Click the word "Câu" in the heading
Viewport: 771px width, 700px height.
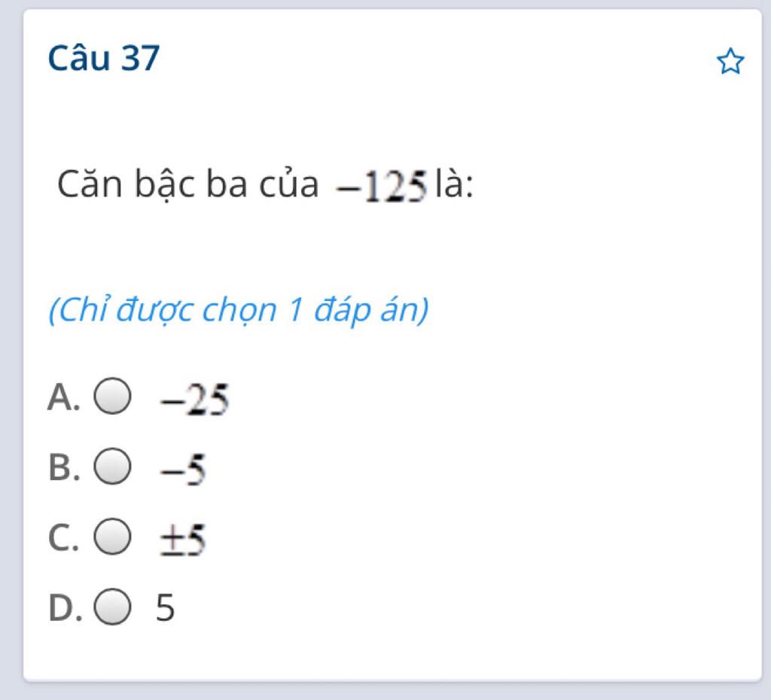[x=78, y=59]
